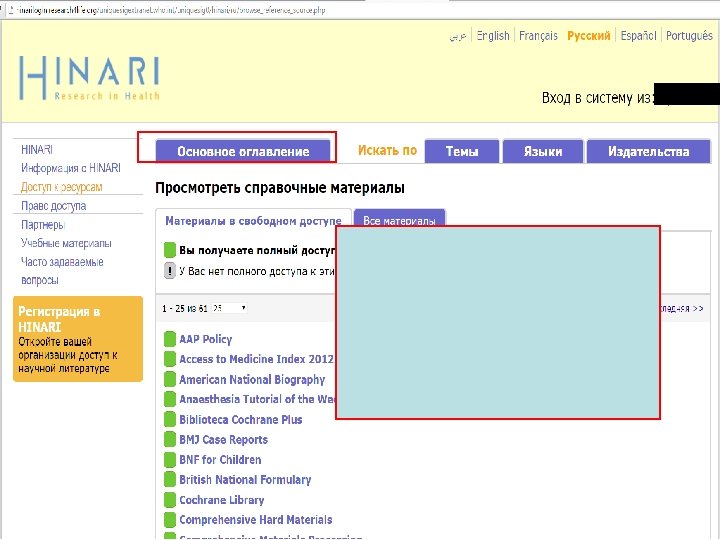Viewport: 720px width, 540px height.
Task: Switch language to English
Action: tap(493, 36)
